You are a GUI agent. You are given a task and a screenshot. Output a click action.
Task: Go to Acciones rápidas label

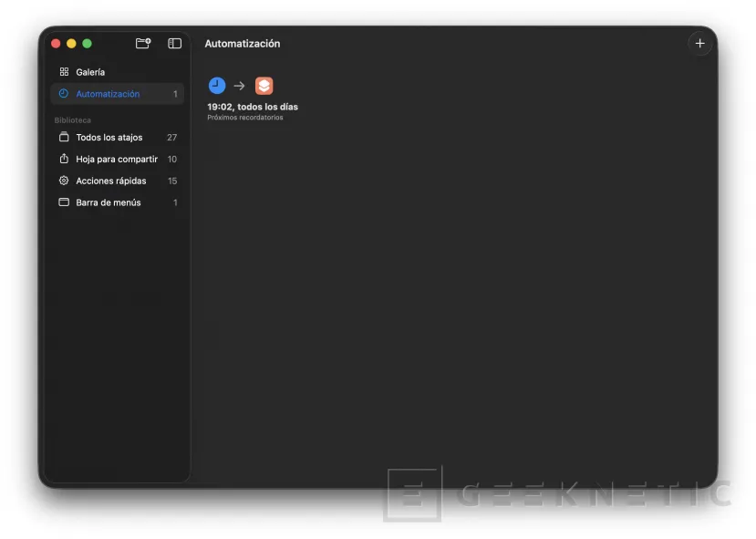[x=111, y=181]
